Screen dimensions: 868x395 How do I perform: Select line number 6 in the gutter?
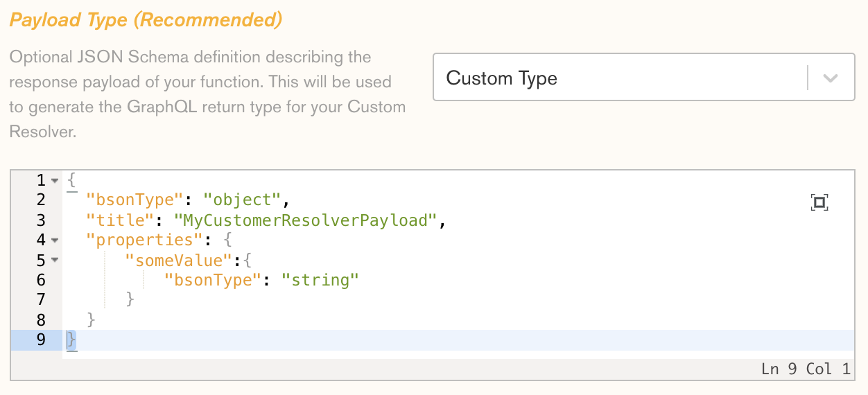41,280
